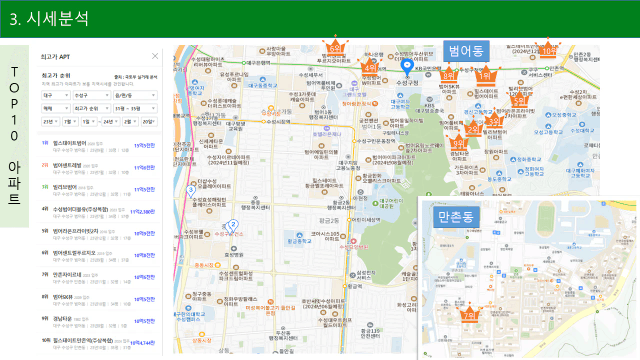Click the 10억4,744만 price of 10위 row
Viewport: 640px width, 360px height.
(x=143, y=343)
